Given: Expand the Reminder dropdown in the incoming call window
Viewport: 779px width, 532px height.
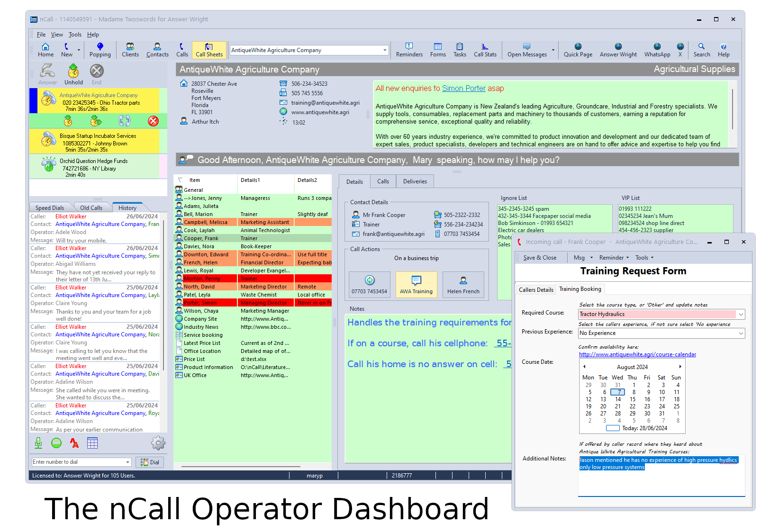Looking at the screenshot, I should (x=628, y=258).
